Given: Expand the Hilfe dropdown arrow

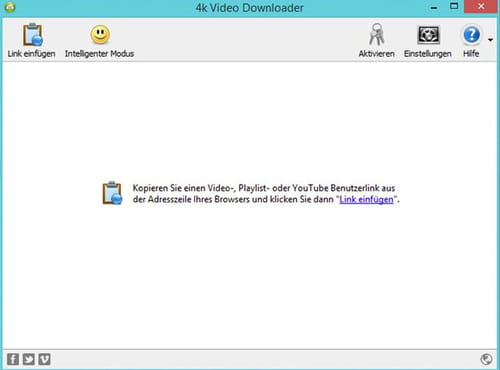Looking at the screenshot, I should click(490, 40).
